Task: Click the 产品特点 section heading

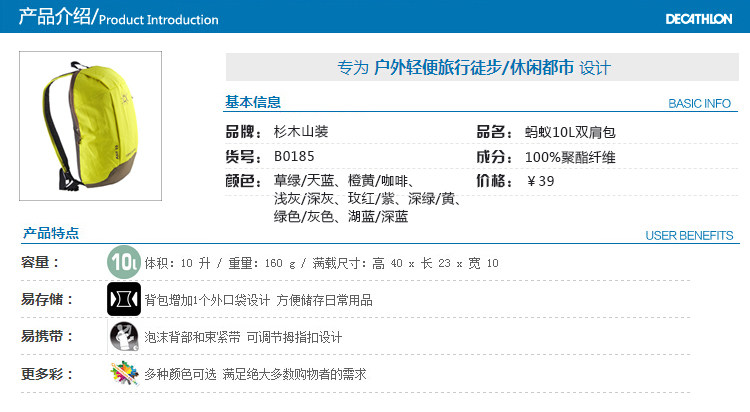Action: [x=51, y=233]
